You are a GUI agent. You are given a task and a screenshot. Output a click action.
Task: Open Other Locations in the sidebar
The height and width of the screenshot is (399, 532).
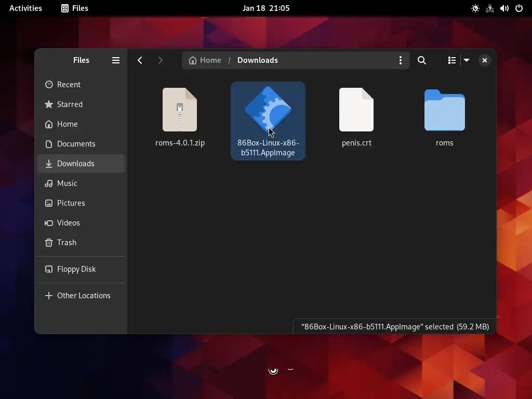tap(81, 296)
